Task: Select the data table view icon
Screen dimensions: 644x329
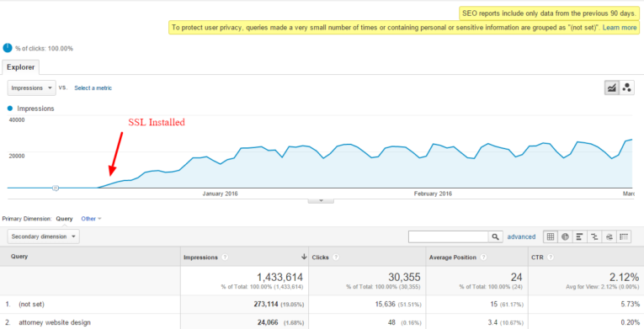Action: click(551, 236)
